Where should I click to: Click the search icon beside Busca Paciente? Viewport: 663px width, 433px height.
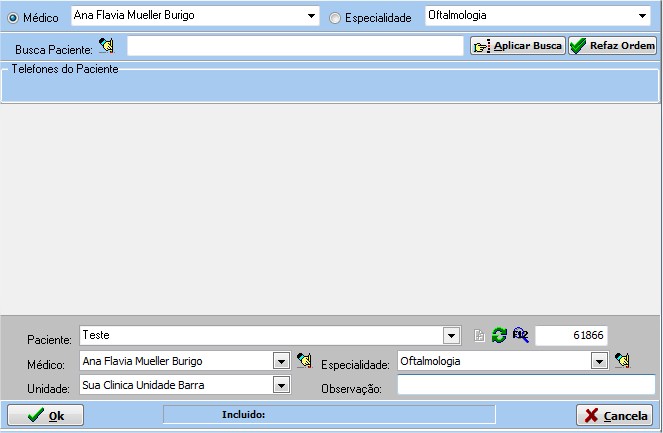[x=106, y=46]
